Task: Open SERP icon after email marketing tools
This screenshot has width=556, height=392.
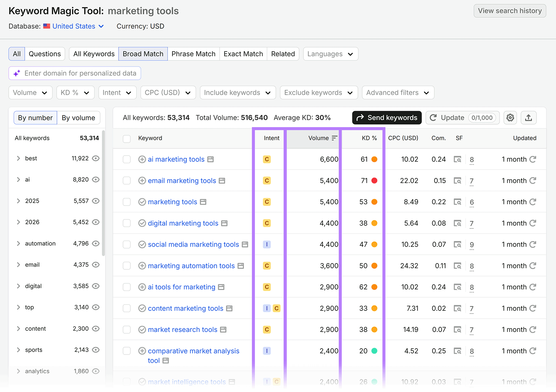Action: coord(222,181)
